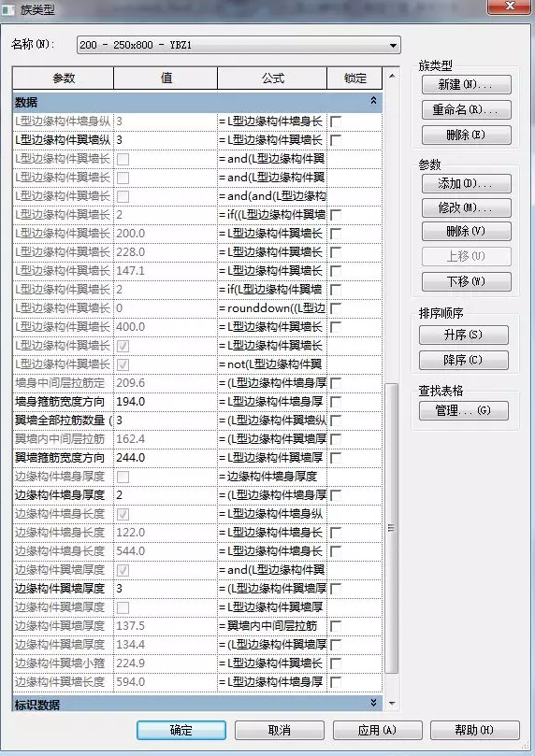Click the rounddown formula cell
Screen dimensions: 535x756
coord(272,308)
